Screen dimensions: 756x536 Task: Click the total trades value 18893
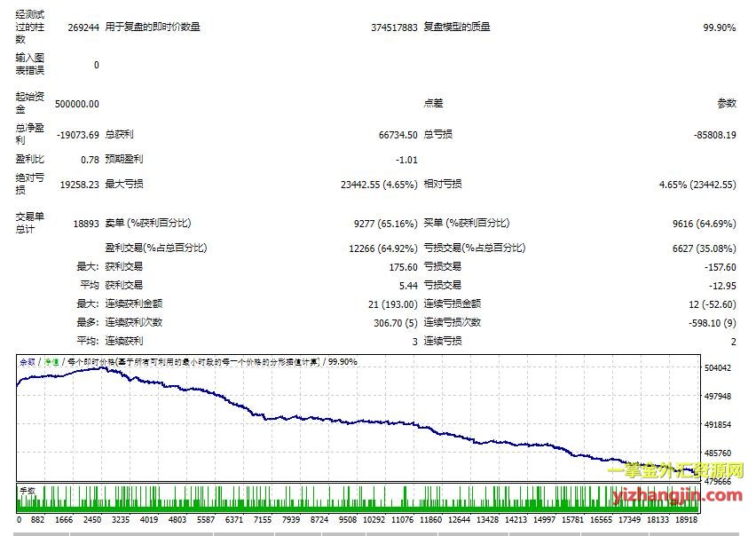tap(86, 224)
